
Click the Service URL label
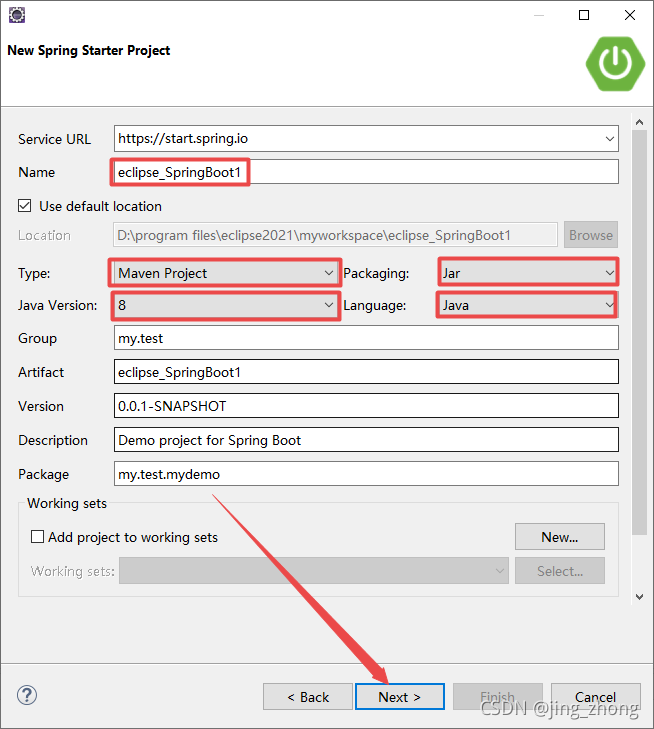54,139
